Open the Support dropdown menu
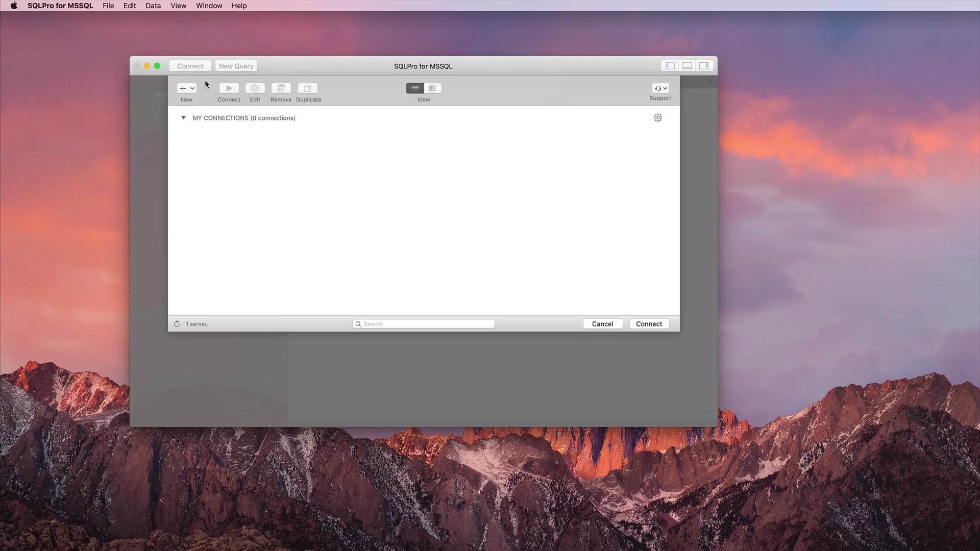980x551 pixels. click(660, 88)
